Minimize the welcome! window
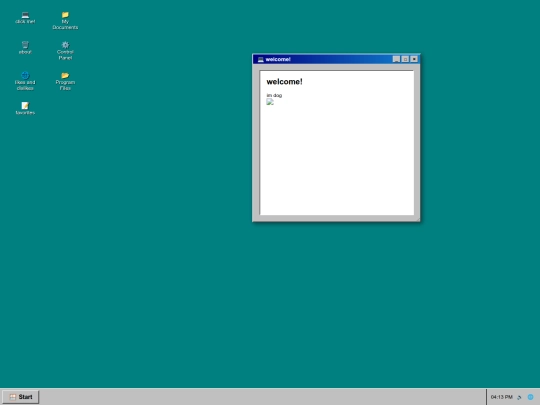This screenshot has height=405, width=540. coord(396,59)
